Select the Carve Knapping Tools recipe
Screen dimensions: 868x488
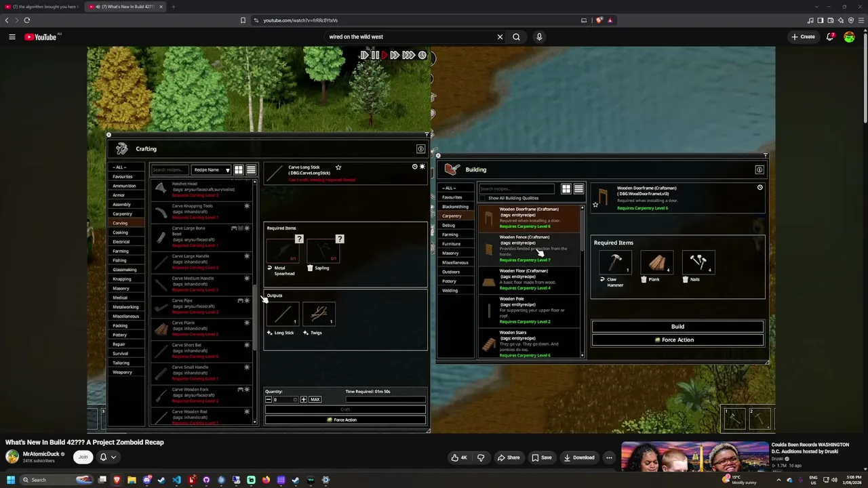201,211
